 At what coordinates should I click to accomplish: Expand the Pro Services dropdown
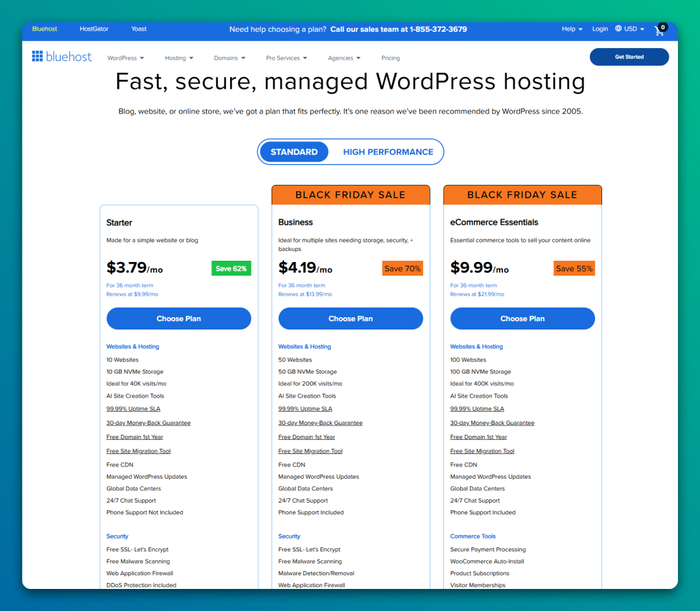(286, 58)
